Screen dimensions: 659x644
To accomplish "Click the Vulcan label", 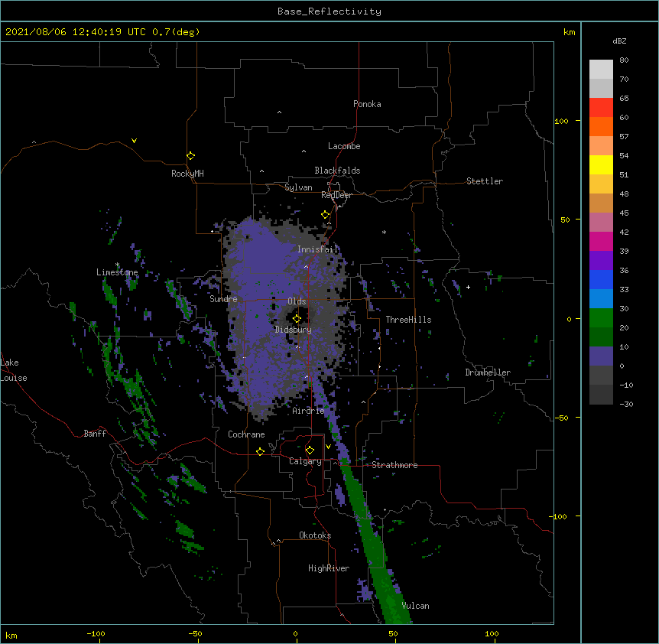I will pos(415,606).
